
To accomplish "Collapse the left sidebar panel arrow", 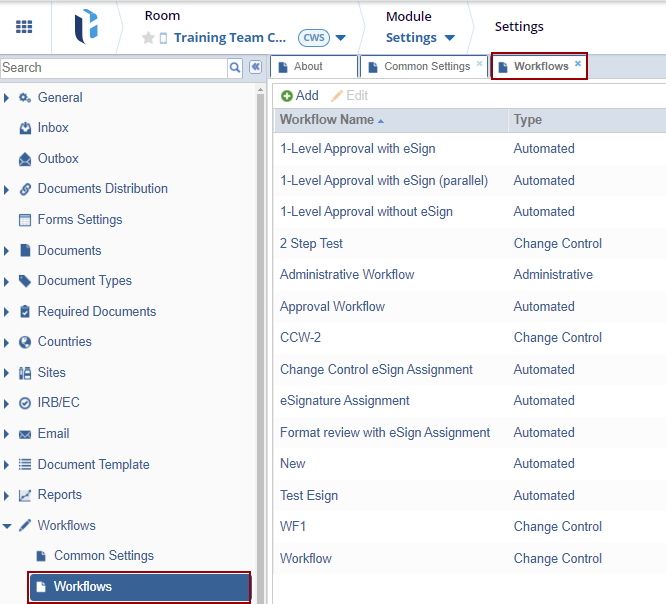I will (x=255, y=67).
